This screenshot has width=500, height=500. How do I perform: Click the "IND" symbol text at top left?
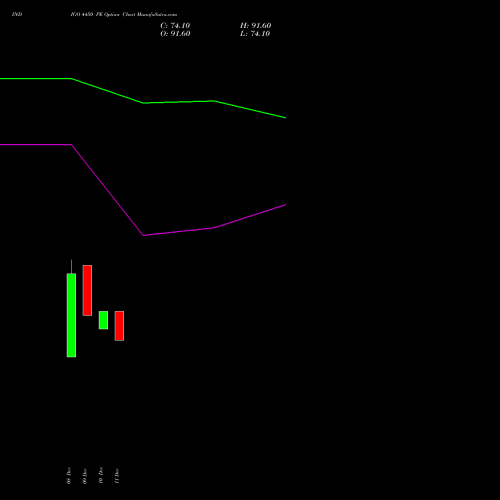coord(17,14)
